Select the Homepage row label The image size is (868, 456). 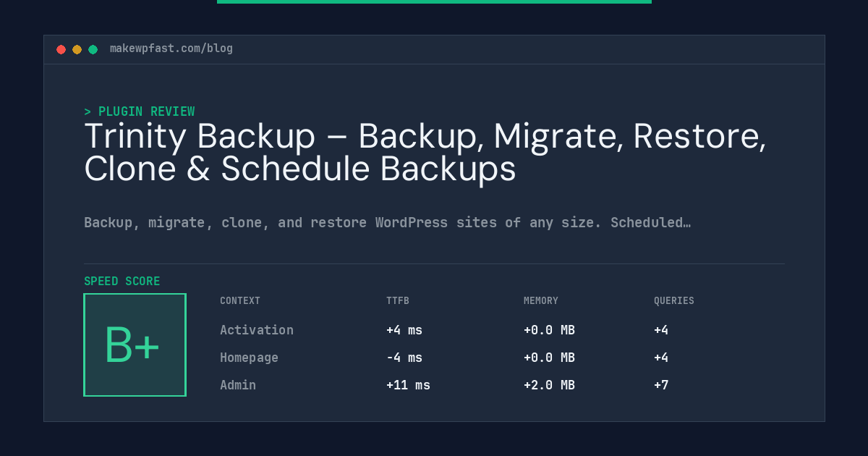coord(249,358)
